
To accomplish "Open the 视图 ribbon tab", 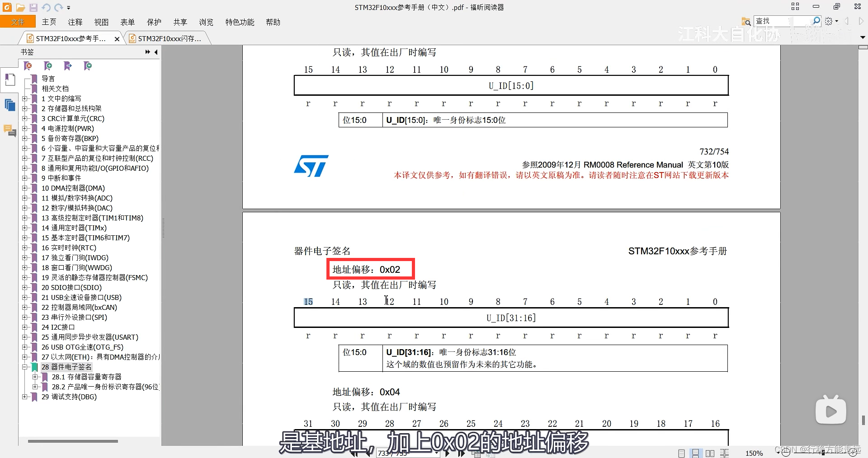I will coord(101,22).
